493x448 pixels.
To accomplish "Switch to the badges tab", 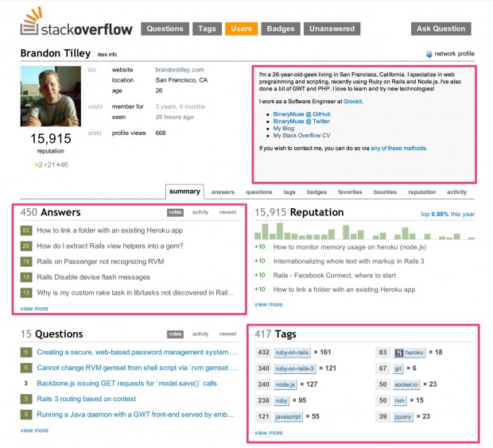I will click(x=316, y=192).
